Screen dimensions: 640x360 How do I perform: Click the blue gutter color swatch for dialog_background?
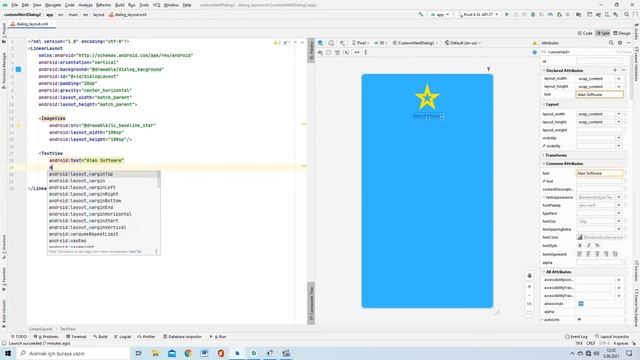[18, 69]
